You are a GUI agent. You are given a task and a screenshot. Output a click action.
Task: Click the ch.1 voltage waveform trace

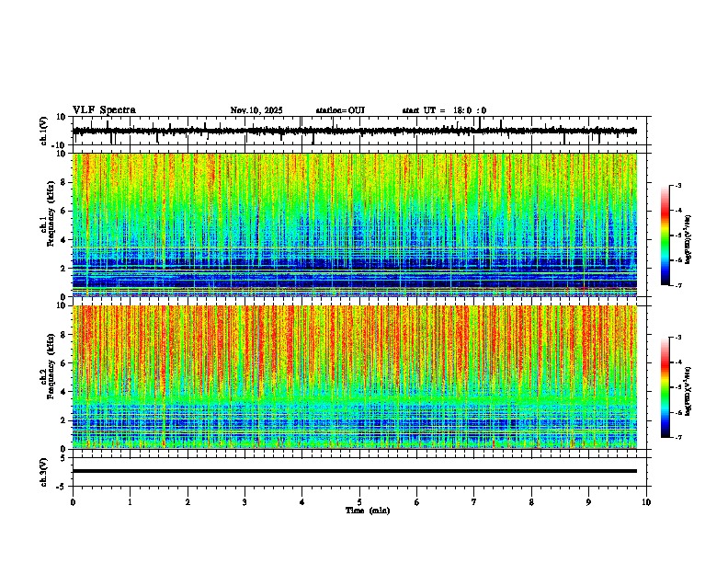[354, 131]
